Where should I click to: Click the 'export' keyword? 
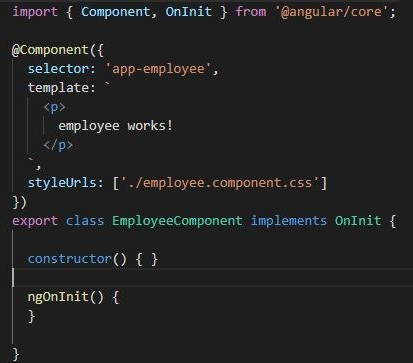click(x=35, y=221)
